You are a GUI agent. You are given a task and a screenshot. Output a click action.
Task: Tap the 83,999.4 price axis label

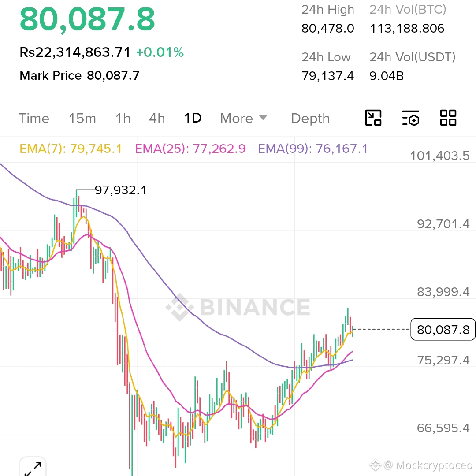(x=443, y=292)
